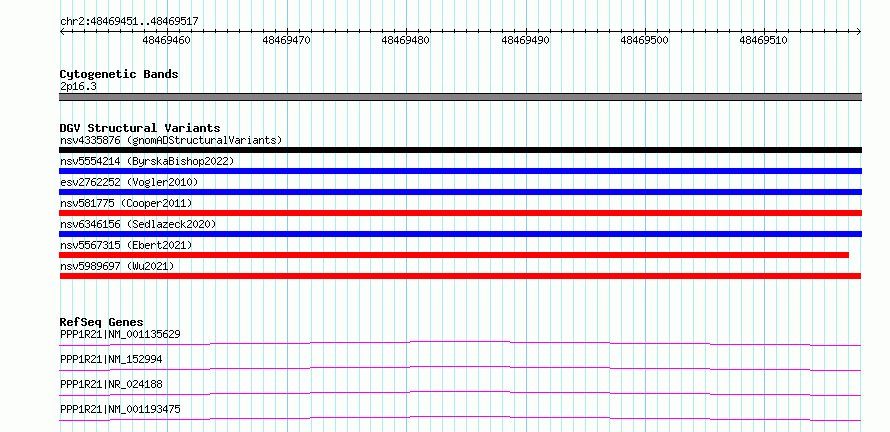The width and height of the screenshot is (890, 432).
Task: Select the magenta NR_024188 transcript line
Action: point(460,393)
